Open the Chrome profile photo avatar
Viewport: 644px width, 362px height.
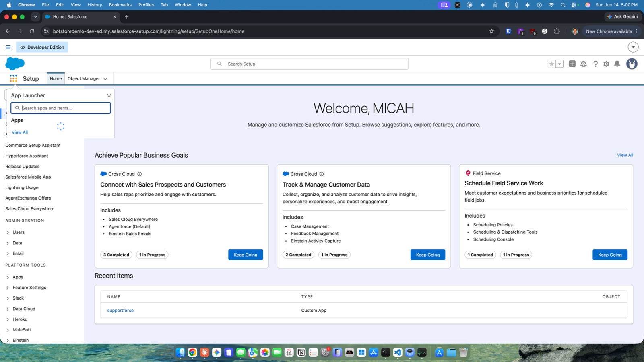[x=575, y=31]
